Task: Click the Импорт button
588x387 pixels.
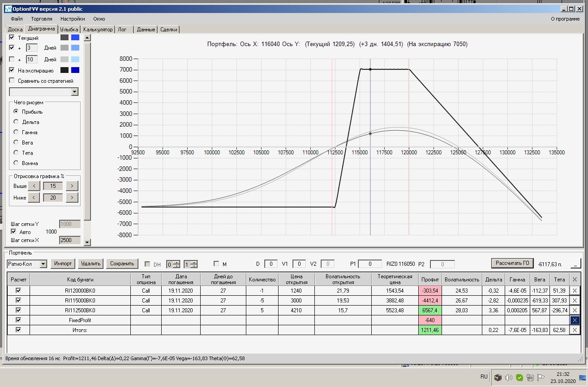Action: click(x=63, y=264)
